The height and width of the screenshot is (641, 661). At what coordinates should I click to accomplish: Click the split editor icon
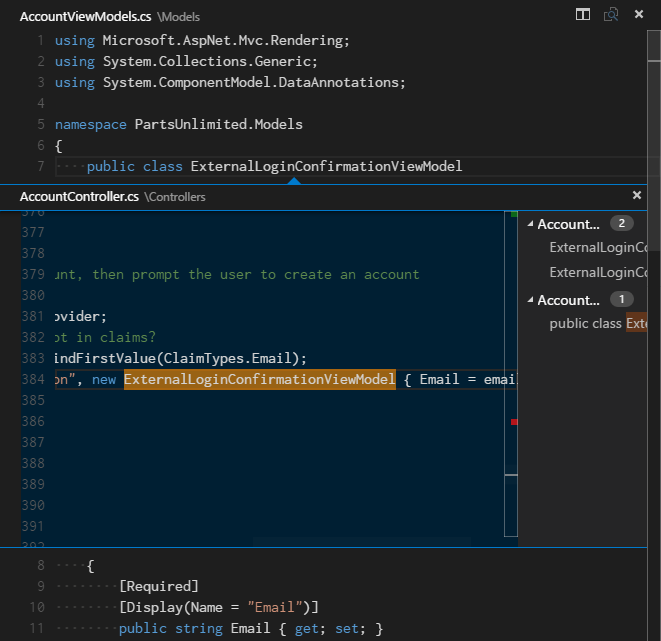pyautogui.click(x=583, y=15)
